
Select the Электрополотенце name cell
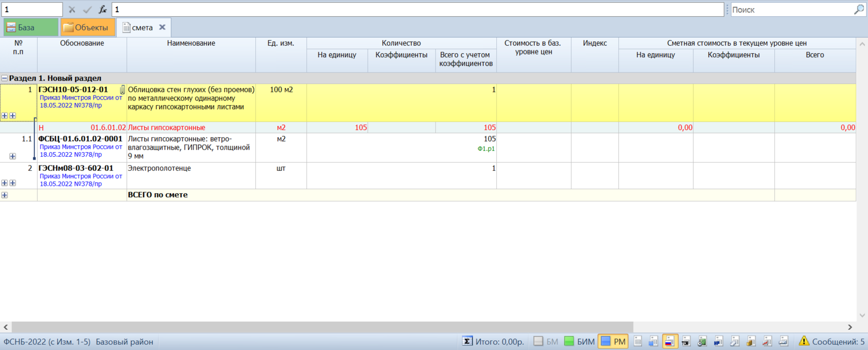point(191,175)
